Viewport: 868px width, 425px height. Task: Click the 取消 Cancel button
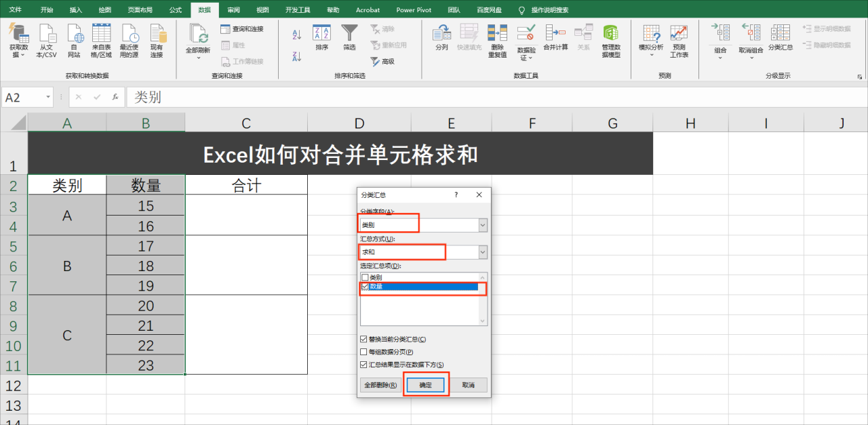[469, 385]
